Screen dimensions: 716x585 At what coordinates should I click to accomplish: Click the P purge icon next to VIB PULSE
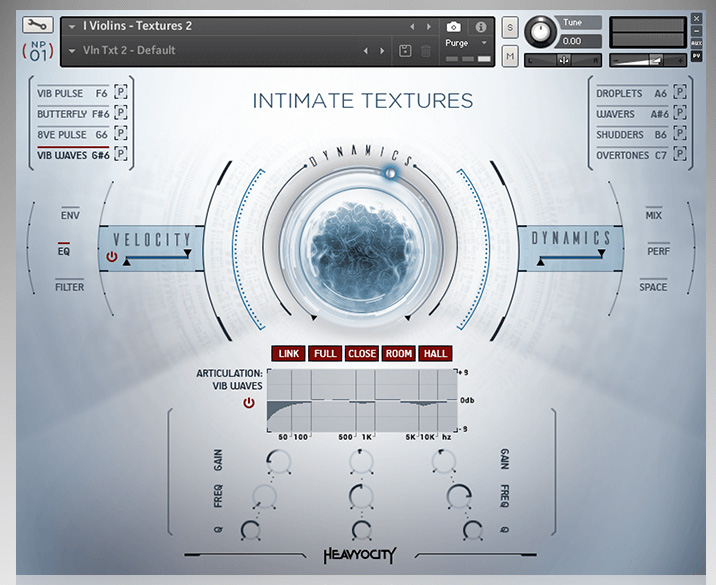121,92
